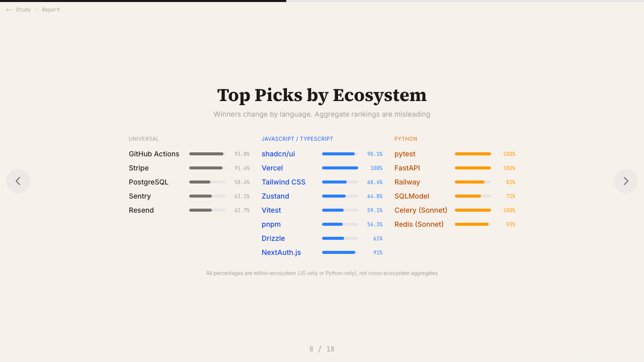The image size is (644, 362).
Task: Click the PYTHON column heading
Action: (x=406, y=139)
